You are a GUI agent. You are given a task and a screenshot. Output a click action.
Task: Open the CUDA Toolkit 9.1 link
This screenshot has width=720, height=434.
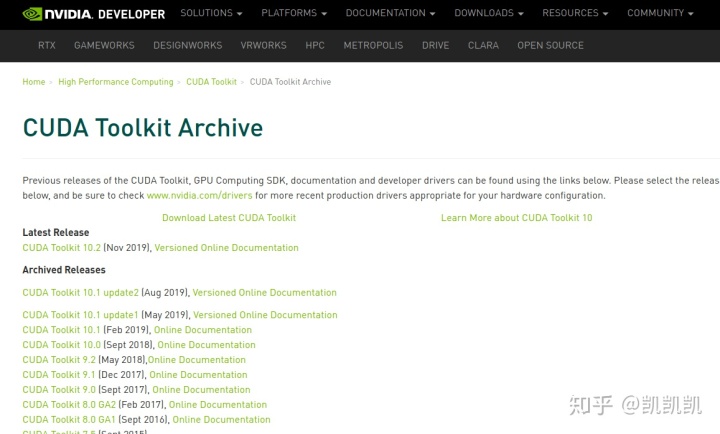coord(59,375)
